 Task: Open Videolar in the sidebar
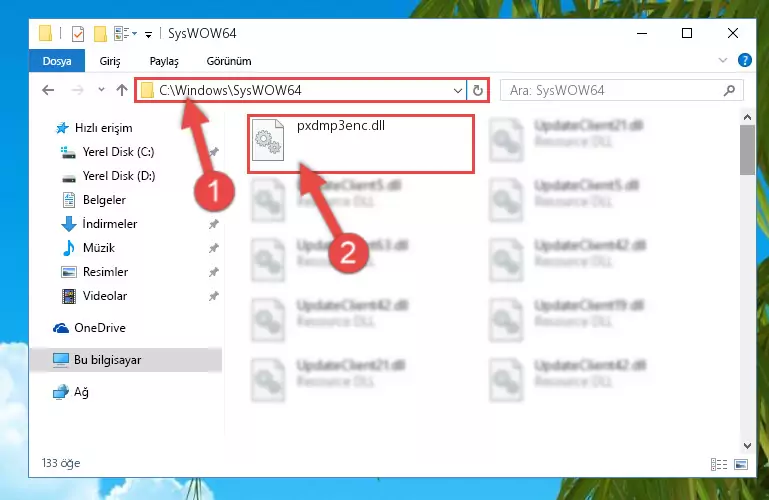pos(104,296)
